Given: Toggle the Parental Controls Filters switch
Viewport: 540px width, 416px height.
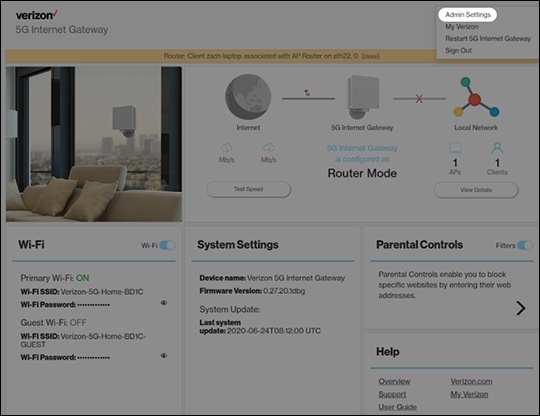Looking at the screenshot, I should click(x=525, y=245).
